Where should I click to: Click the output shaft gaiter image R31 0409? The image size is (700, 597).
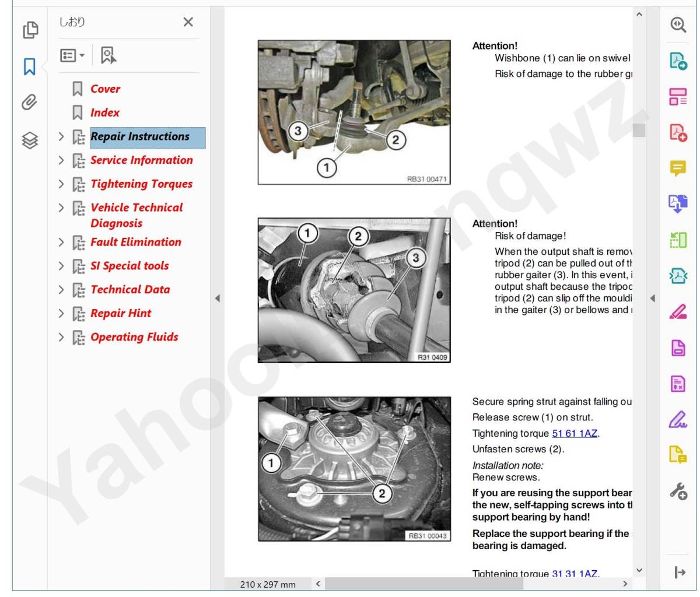point(354,290)
